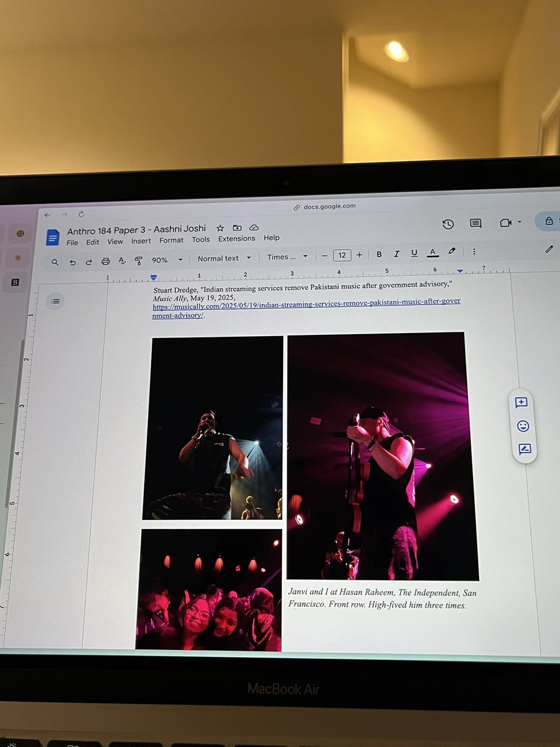
Task: Open version history clock icon
Action: coord(448,224)
